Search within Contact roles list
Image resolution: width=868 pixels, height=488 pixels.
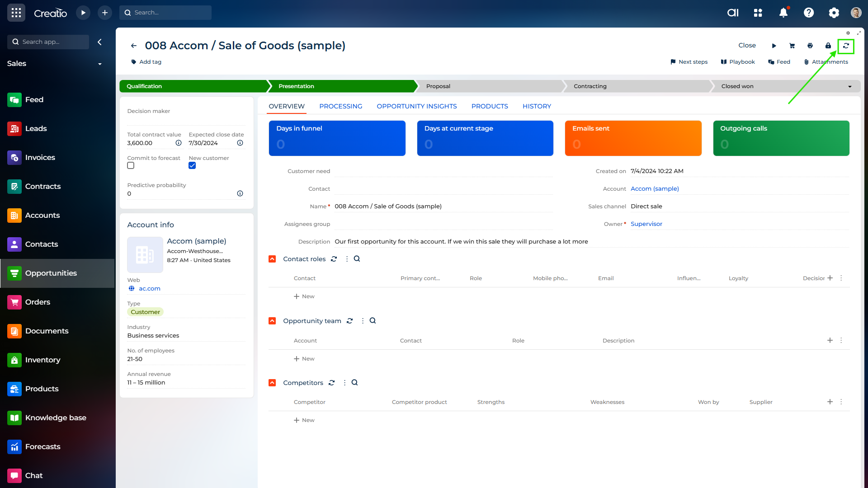click(357, 259)
